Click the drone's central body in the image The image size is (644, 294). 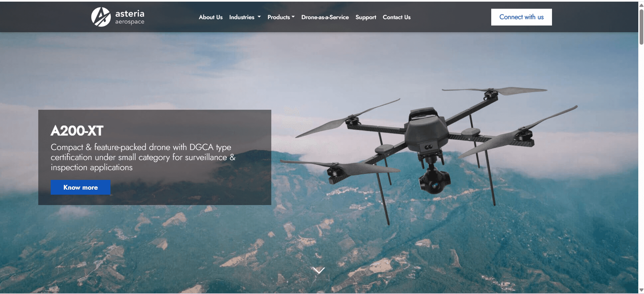pyautogui.click(x=426, y=131)
